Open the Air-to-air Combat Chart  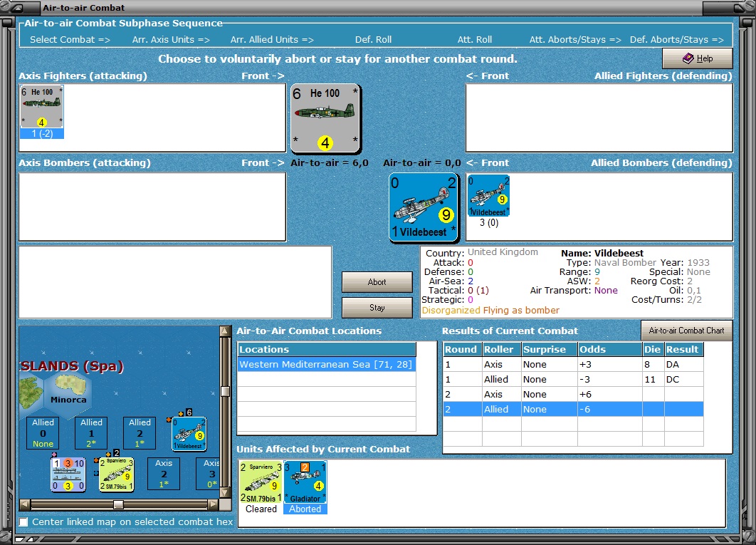point(686,331)
